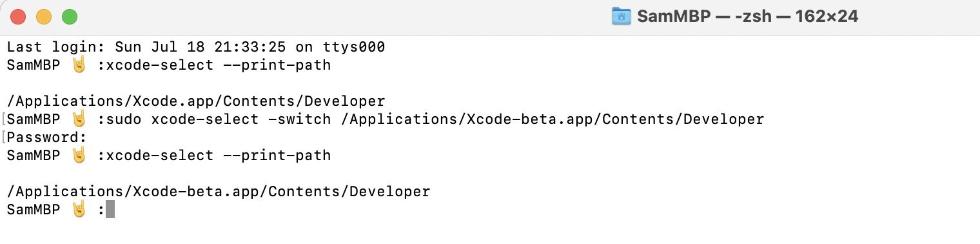The width and height of the screenshot is (980, 244).
Task: Click the home folder proxy icon in title
Action: 621,17
